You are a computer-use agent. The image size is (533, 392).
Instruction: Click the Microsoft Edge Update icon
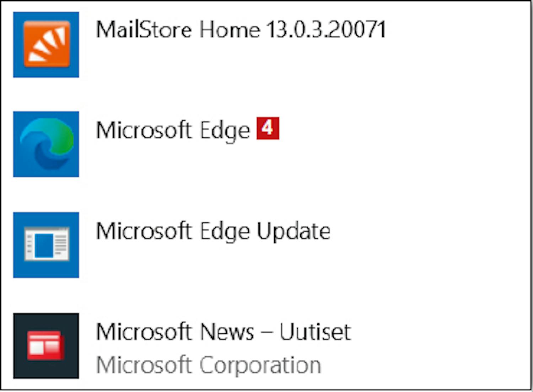coord(46,245)
